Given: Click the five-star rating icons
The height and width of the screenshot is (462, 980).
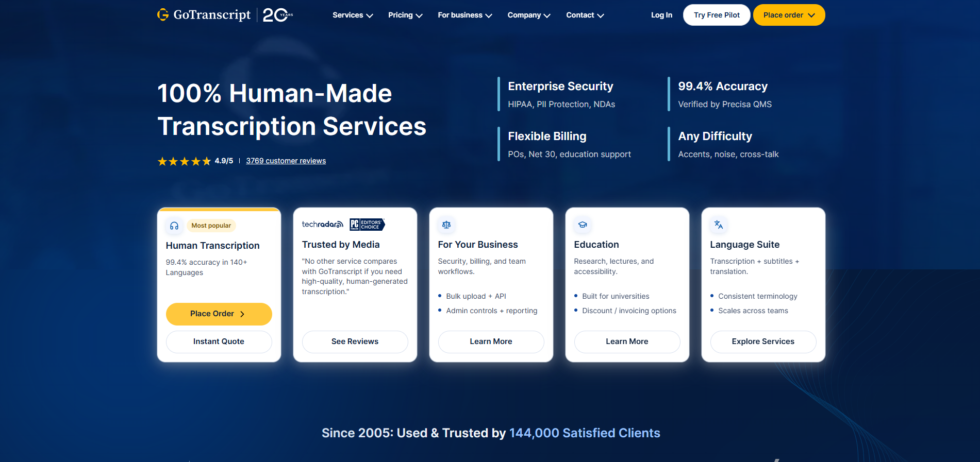Looking at the screenshot, I should (x=184, y=161).
